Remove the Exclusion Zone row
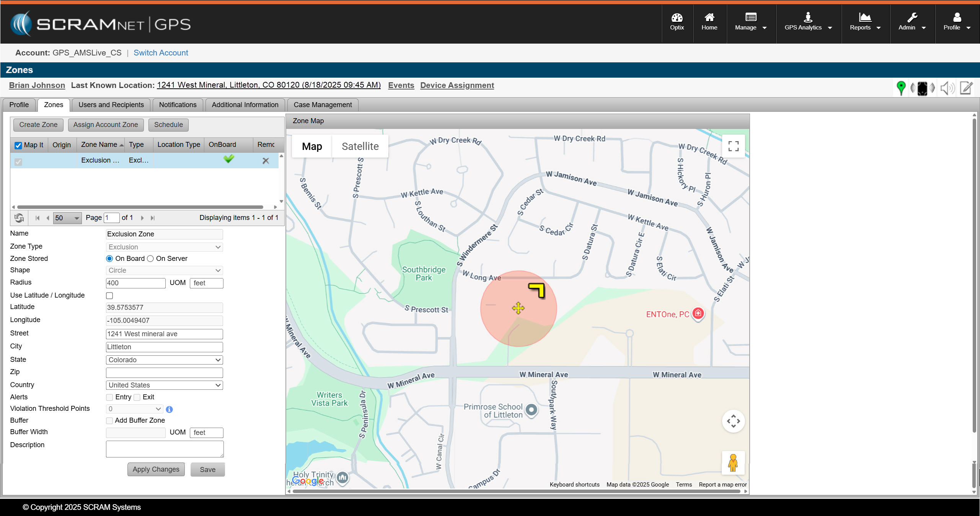The image size is (980, 516). click(x=266, y=161)
